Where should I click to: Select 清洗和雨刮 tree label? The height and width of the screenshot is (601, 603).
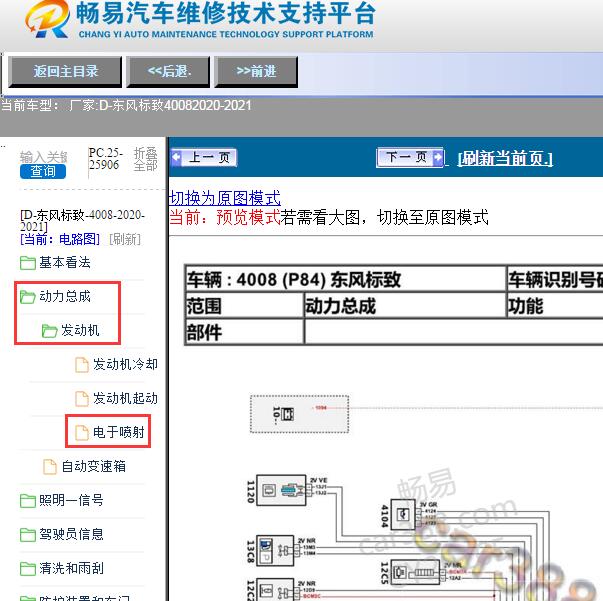pos(71,568)
